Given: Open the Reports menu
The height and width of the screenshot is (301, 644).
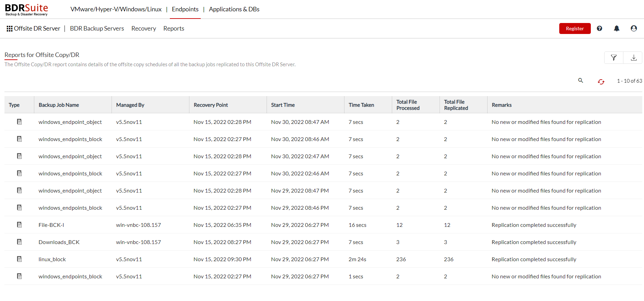Looking at the screenshot, I should click(x=174, y=28).
